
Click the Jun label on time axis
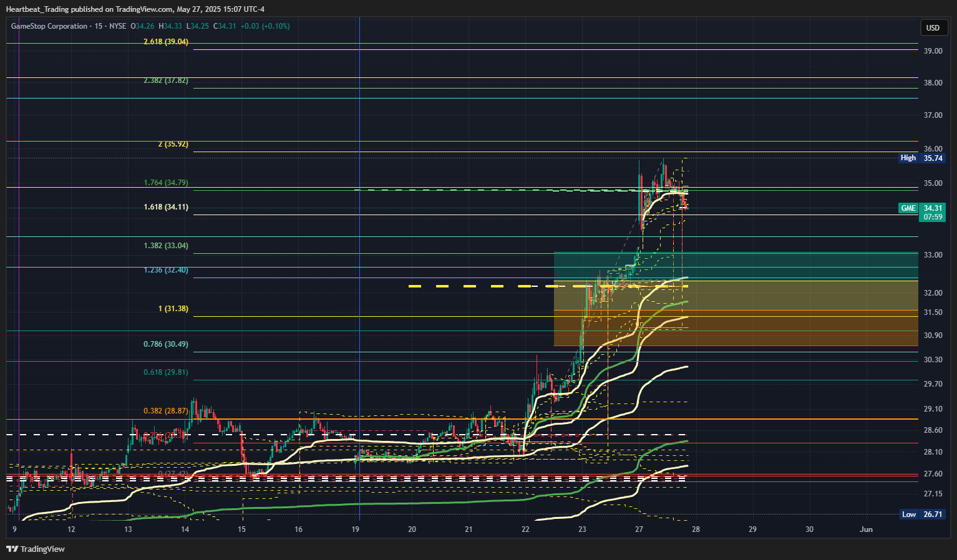click(x=866, y=529)
